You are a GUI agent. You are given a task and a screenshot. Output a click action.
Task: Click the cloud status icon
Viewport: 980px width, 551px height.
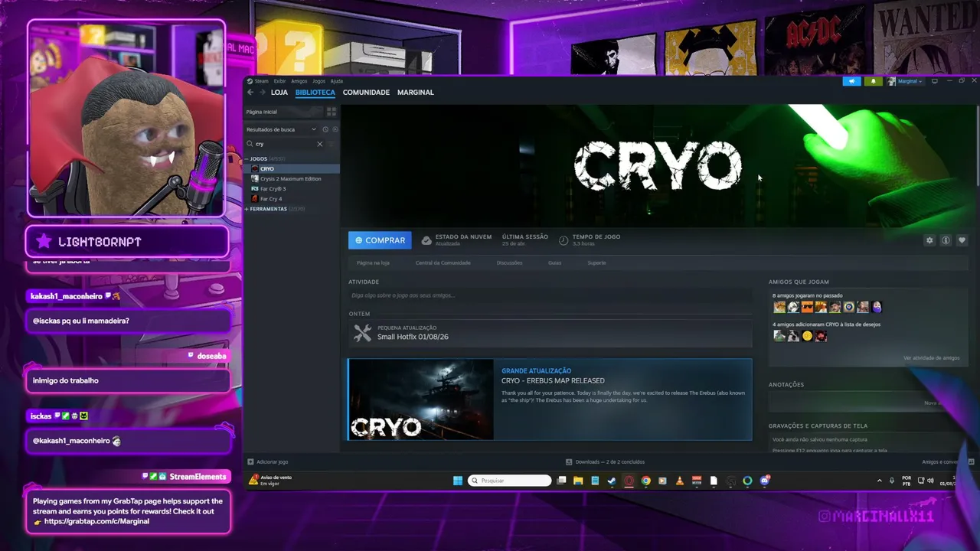426,240
